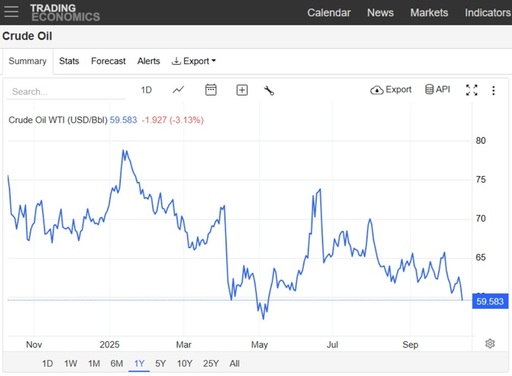Select the 6M time range
The width and height of the screenshot is (512, 376).
coord(117,363)
